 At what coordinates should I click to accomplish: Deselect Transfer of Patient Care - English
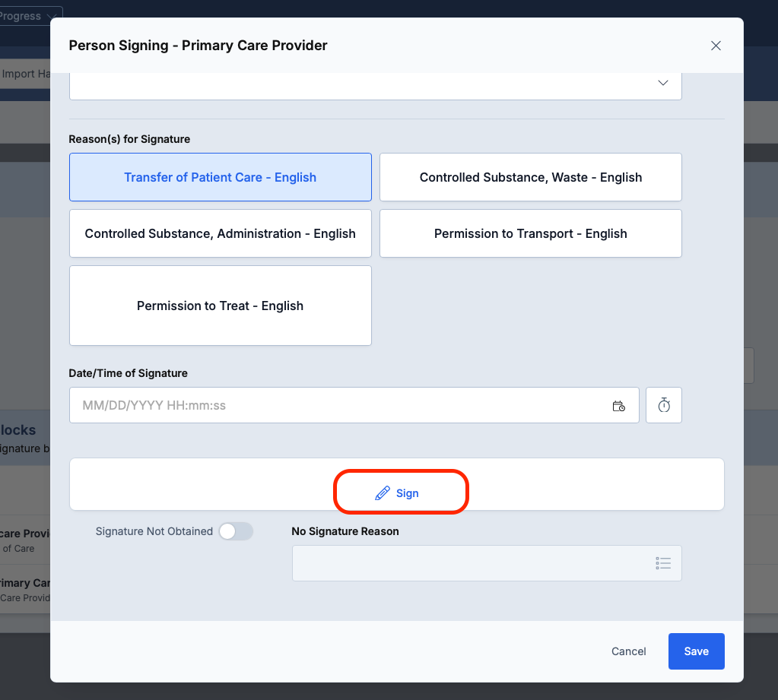(x=220, y=177)
